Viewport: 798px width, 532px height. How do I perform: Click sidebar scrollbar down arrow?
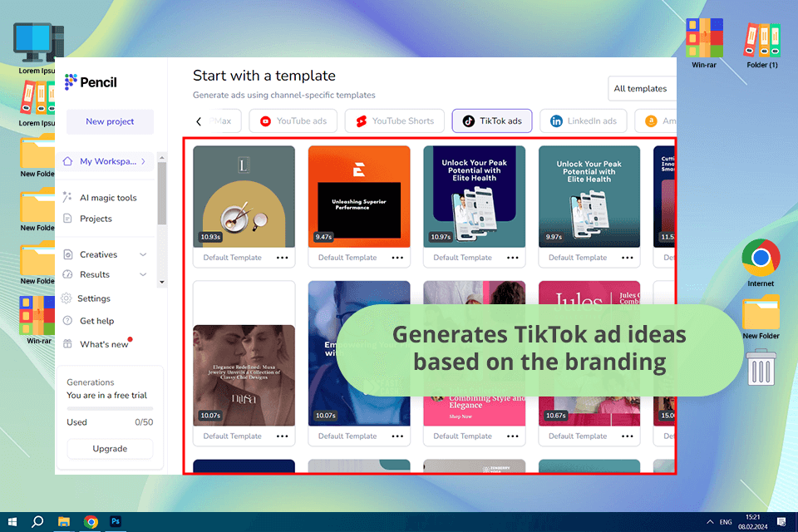pyautogui.click(x=162, y=282)
